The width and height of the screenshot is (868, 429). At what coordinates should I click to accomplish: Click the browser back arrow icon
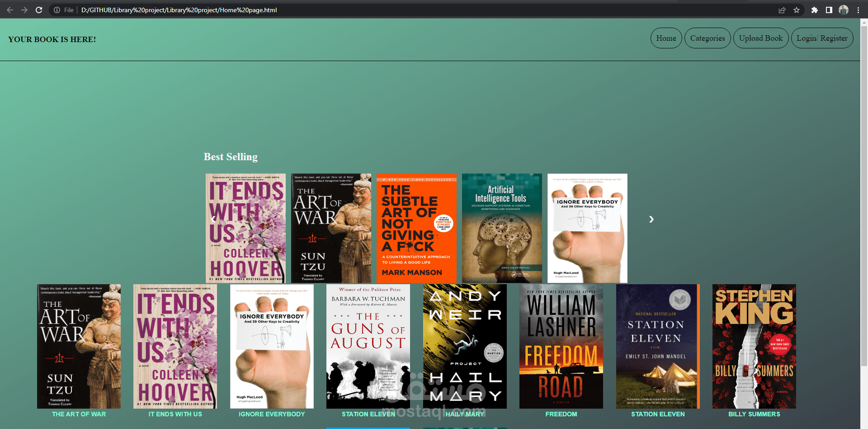(9, 10)
